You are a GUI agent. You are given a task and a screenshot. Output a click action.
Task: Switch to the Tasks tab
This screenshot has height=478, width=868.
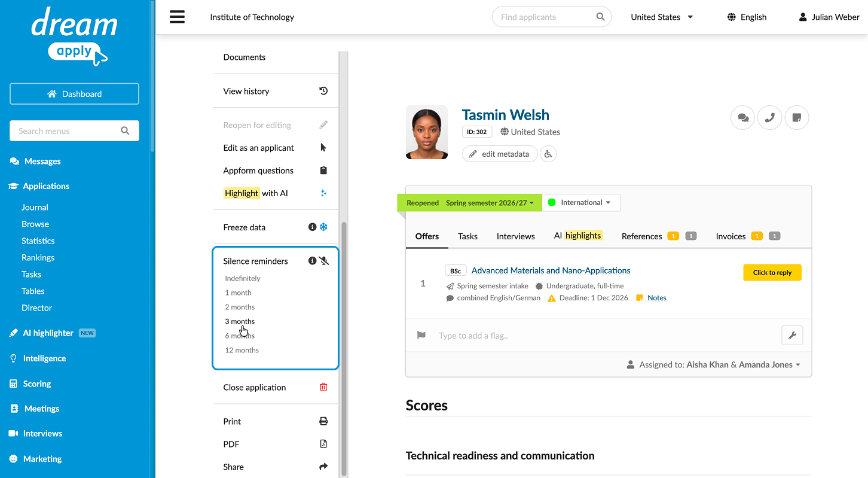coord(467,236)
